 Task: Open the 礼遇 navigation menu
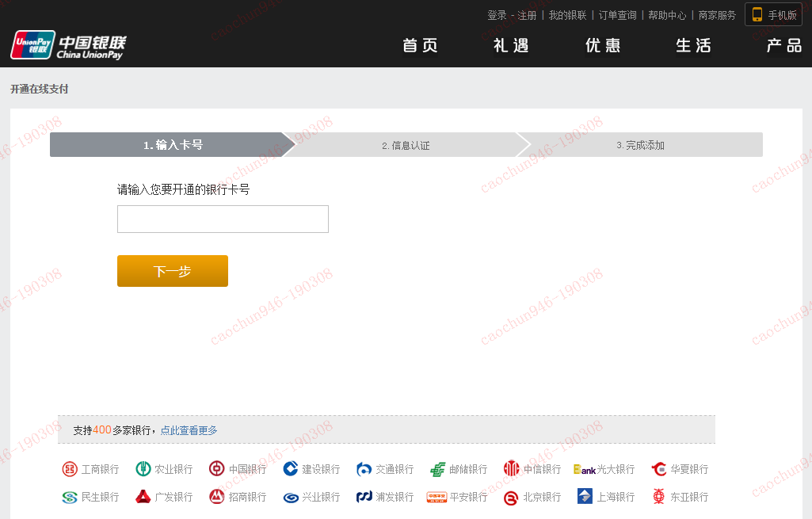click(x=511, y=46)
